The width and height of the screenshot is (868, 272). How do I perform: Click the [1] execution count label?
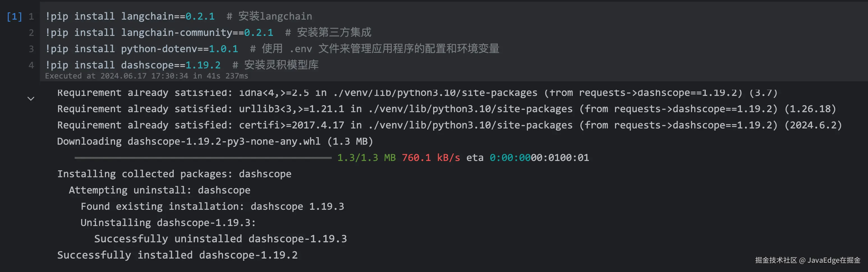[14, 17]
